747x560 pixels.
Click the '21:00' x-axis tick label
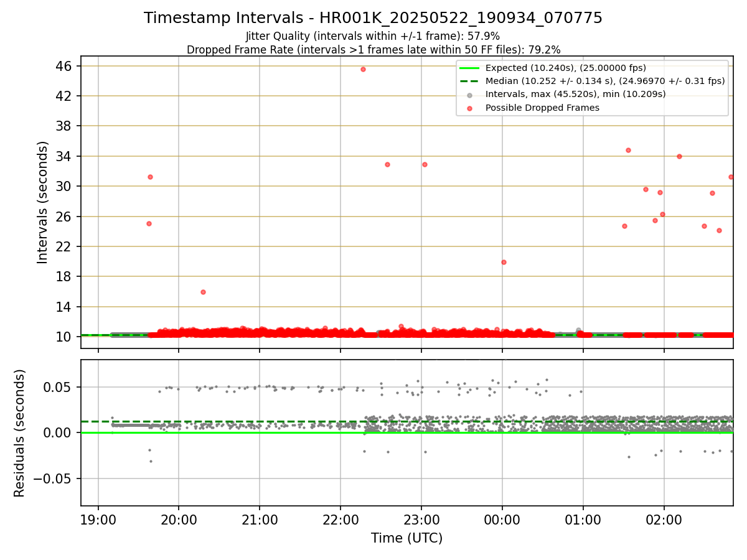pyautogui.click(x=260, y=521)
